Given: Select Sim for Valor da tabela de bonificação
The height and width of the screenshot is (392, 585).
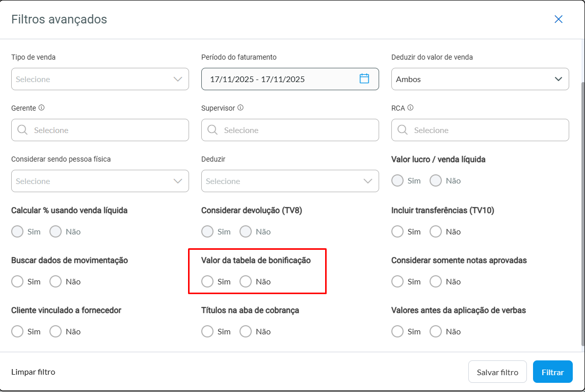Looking at the screenshot, I should (207, 281).
